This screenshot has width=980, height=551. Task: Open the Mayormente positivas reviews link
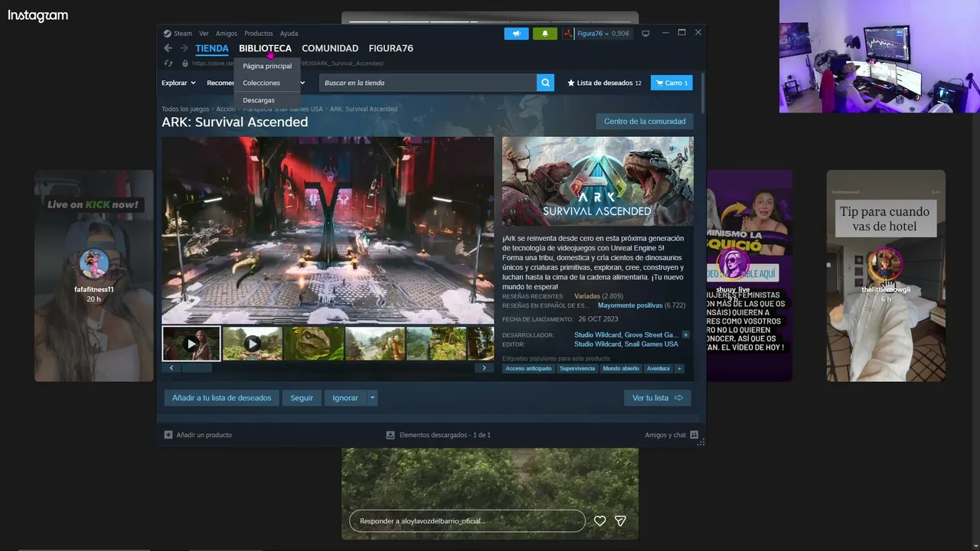[x=630, y=305]
